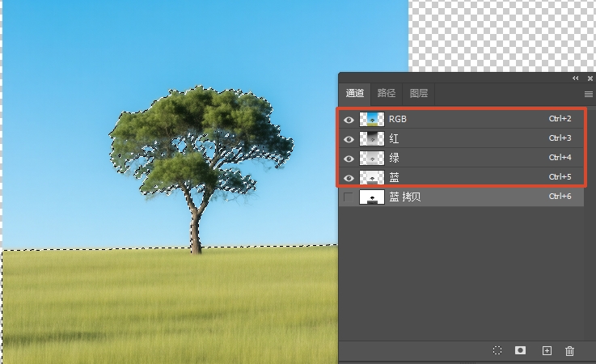
Task: Close the Channels panel group
Action: [x=590, y=78]
